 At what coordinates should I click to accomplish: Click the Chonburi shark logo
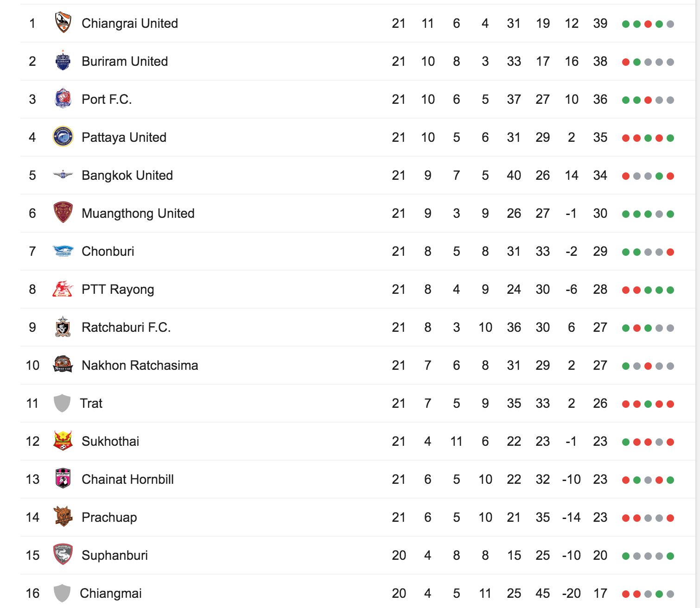pyautogui.click(x=63, y=251)
